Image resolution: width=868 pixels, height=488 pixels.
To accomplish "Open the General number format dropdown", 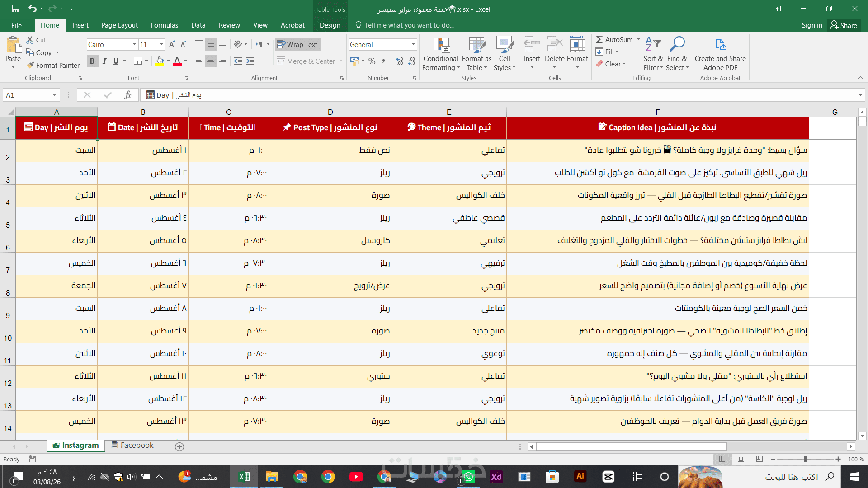I will (413, 44).
